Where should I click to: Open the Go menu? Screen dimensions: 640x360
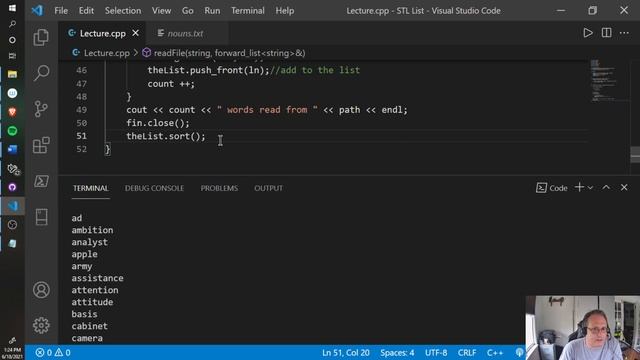pyautogui.click(x=188, y=11)
